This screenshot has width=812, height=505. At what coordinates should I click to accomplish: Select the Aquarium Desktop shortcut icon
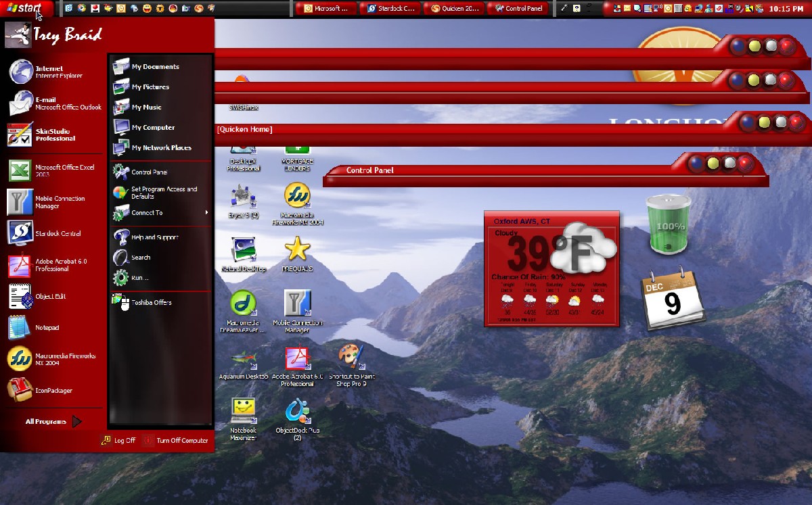pos(244,365)
